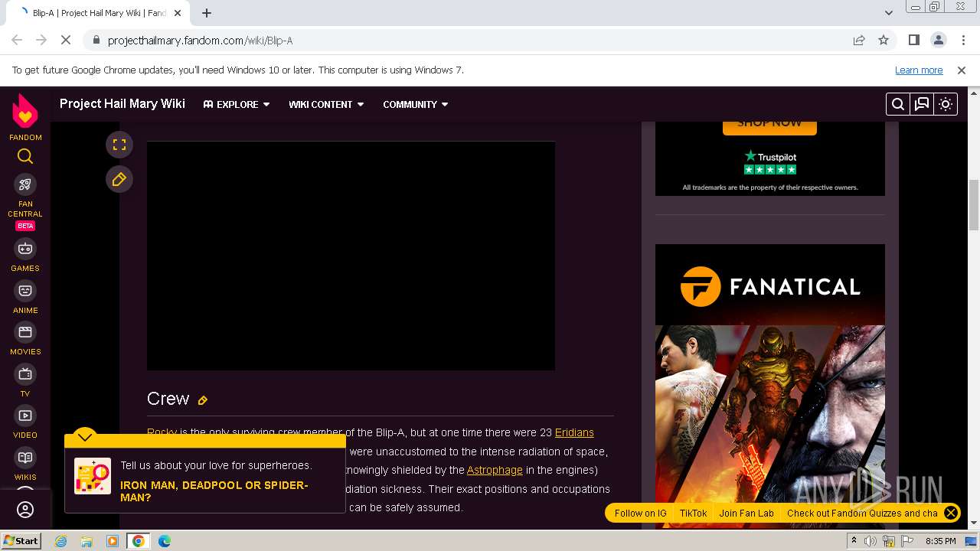Toggle light/dark theme sun icon
980x551 pixels.
tap(946, 104)
